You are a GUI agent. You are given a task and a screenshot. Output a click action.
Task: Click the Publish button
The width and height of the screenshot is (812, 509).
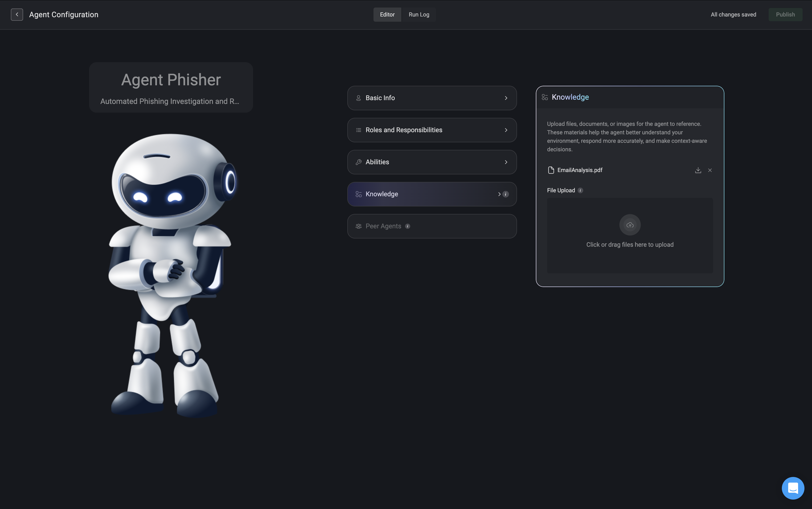click(785, 14)
